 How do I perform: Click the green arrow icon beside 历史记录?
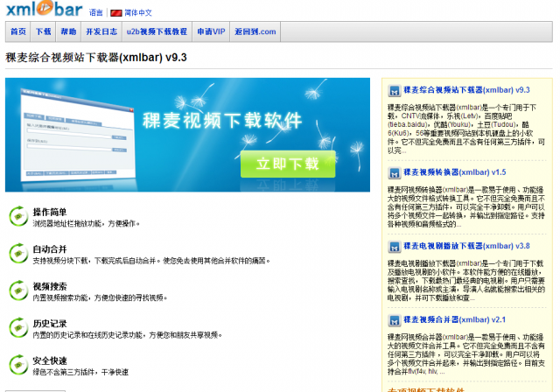[18, 328]
